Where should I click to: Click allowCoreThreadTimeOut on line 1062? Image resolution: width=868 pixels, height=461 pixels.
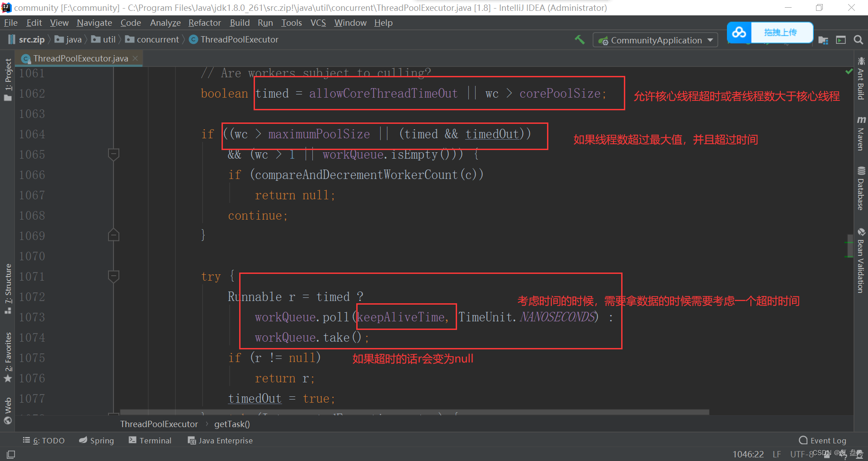coord(383,94)
